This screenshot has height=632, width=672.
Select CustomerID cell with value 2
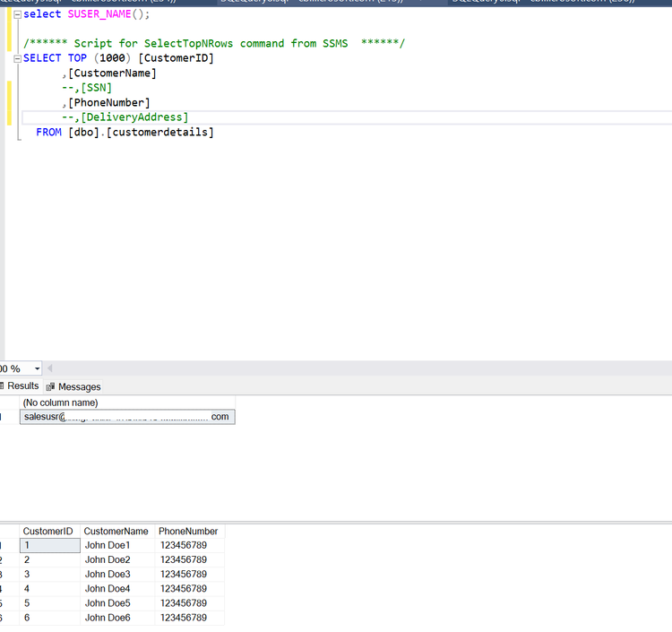tap(49, 560)
